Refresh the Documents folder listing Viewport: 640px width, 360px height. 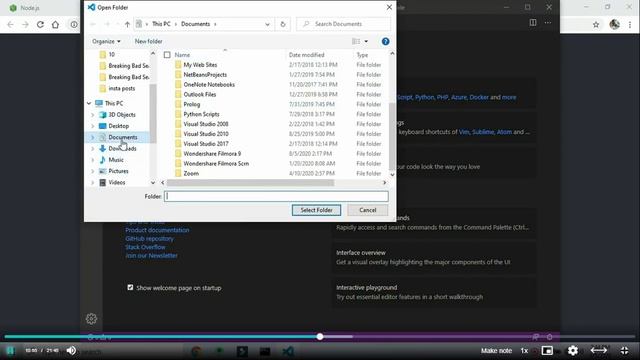tap(283, 24)
